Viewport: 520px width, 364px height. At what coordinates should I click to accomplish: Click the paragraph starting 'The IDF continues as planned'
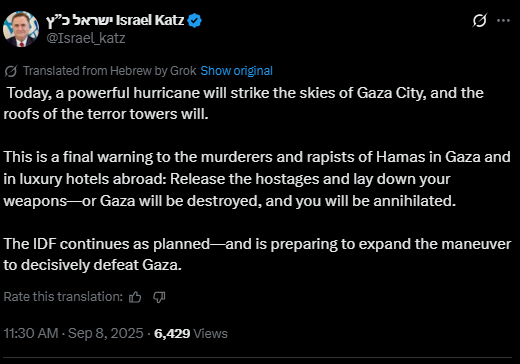[x=257, y=254]
